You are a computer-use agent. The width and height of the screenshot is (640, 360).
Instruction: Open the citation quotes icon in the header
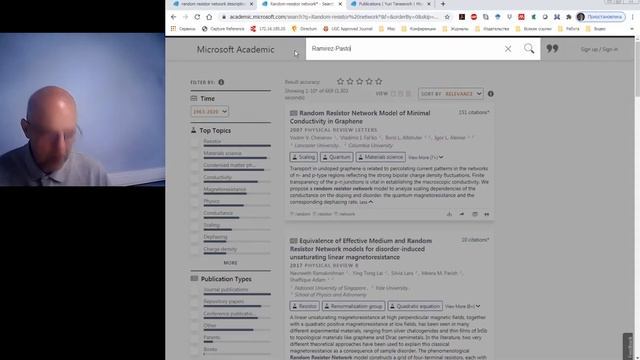pyautogui.click(x=552, y=49)
